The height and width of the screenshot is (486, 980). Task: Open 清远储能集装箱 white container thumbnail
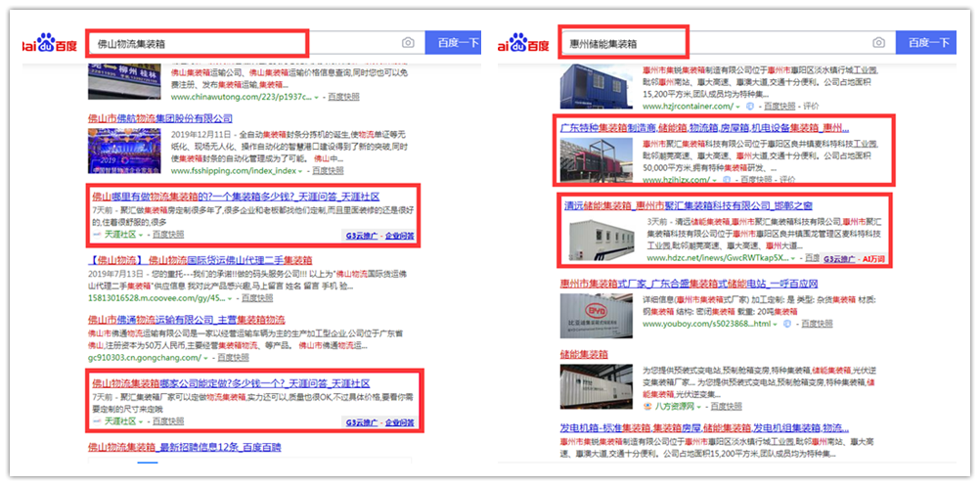pyautogui.click(x=601, y=240)
